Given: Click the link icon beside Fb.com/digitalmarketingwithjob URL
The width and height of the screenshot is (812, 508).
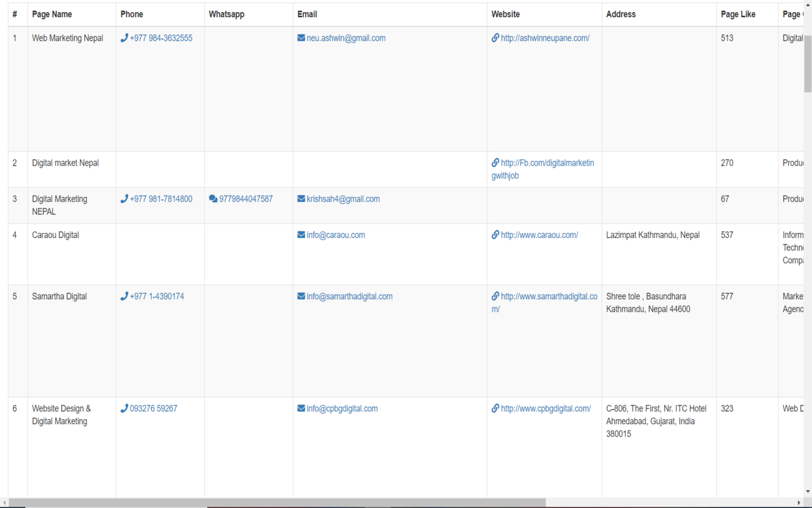Looking at the screenshot, I should (x=495, y=163).
